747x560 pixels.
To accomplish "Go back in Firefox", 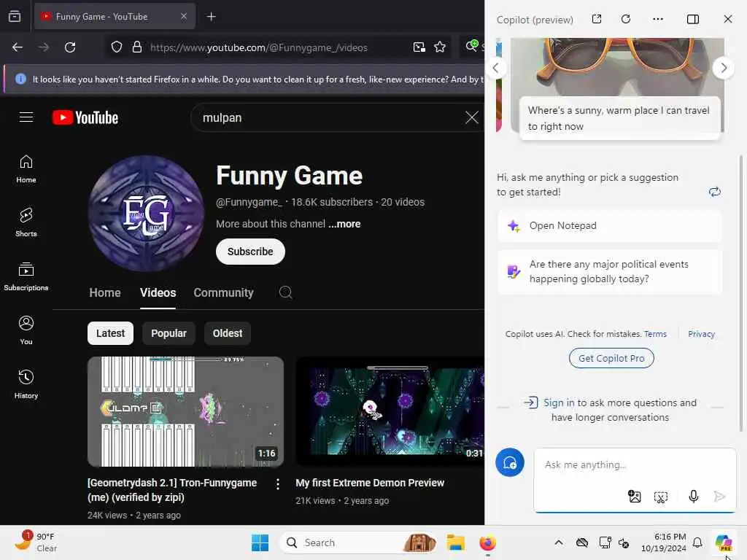I will [18, 47].
